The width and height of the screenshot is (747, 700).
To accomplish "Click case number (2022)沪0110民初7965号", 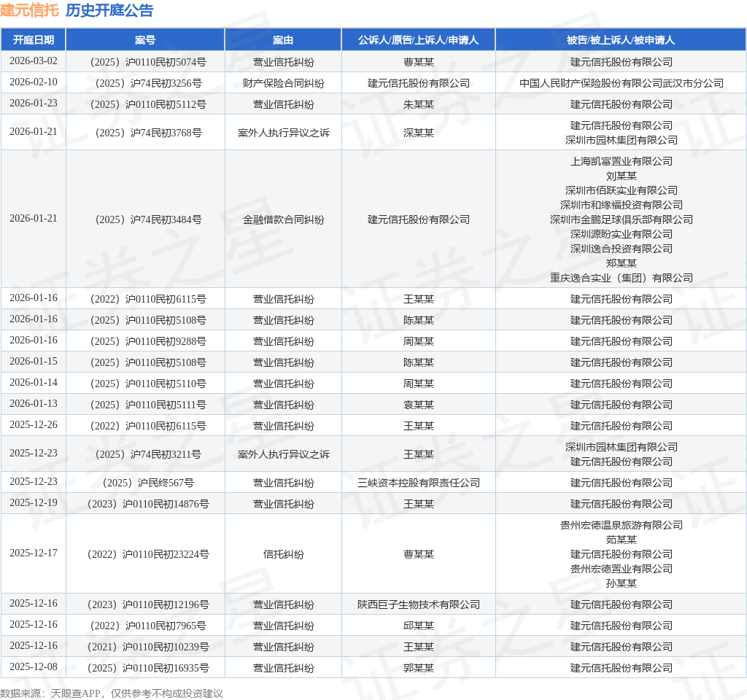I will (x=147, y=626).
